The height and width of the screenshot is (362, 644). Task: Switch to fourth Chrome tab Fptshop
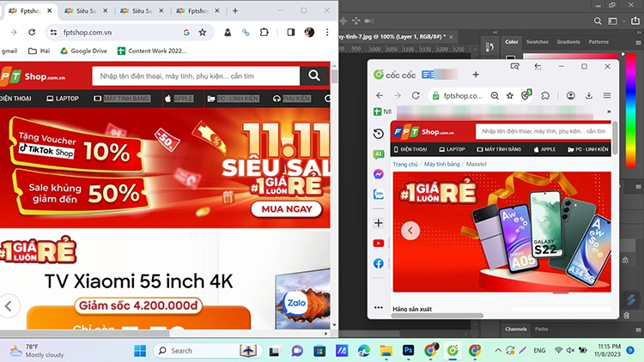coord(198,11)
